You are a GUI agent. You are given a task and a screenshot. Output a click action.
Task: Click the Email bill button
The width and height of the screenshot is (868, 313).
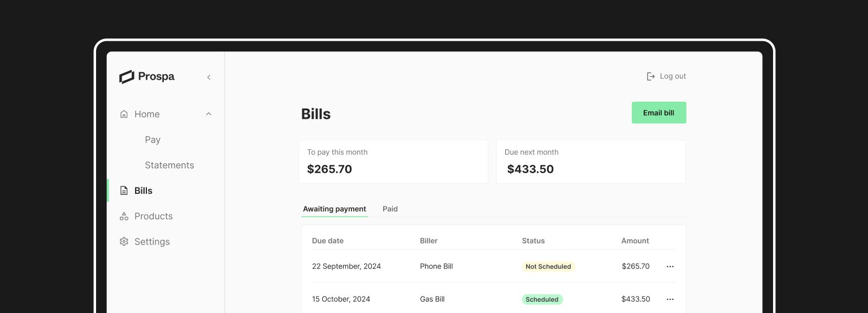tap(659, 112)
